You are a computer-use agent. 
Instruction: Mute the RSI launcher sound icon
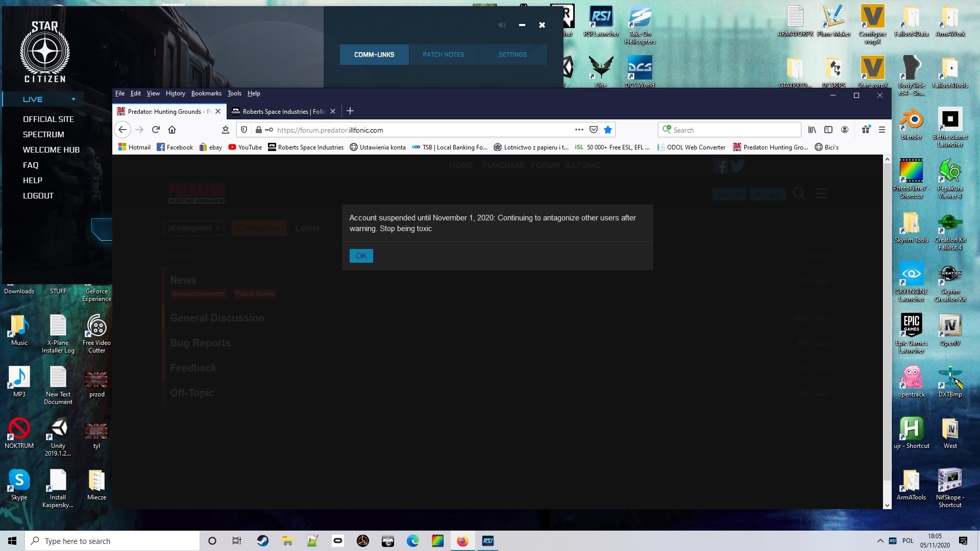502,25
